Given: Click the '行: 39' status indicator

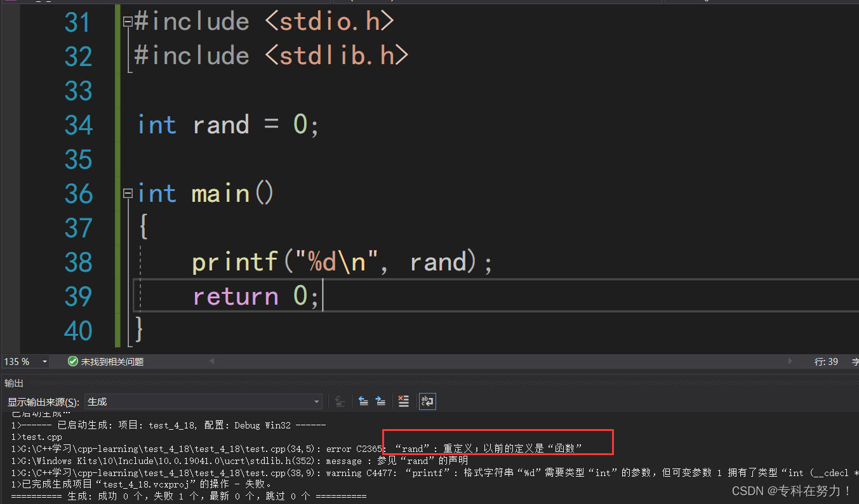Looking at the screenshot, I should point(826,362).
